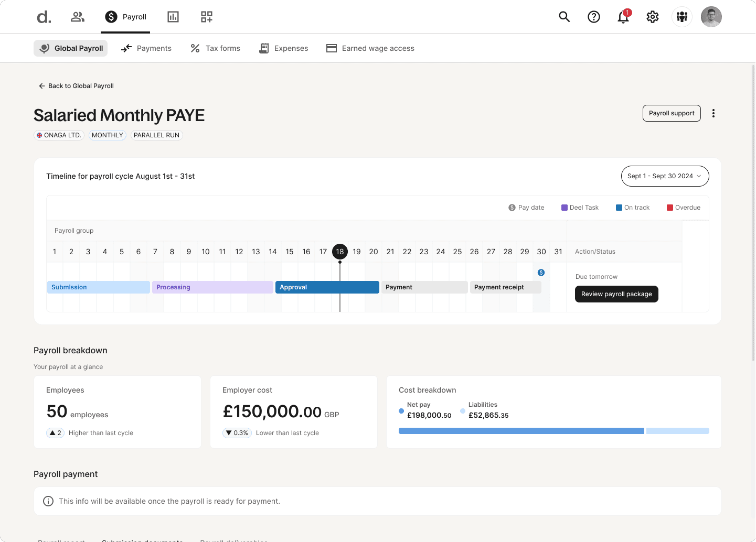Viewport: 756px width, 542px height.
Task: Open the help center
Action: 593,16
